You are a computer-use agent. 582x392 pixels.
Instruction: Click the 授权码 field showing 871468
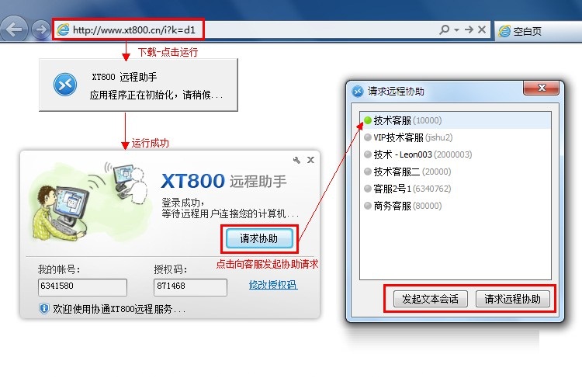[190, 286]
